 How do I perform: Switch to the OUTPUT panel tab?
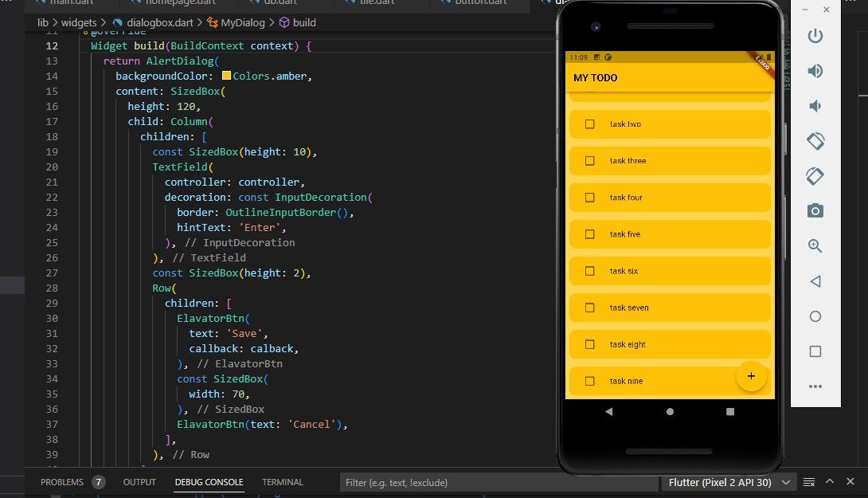click(x=139, y=482)
